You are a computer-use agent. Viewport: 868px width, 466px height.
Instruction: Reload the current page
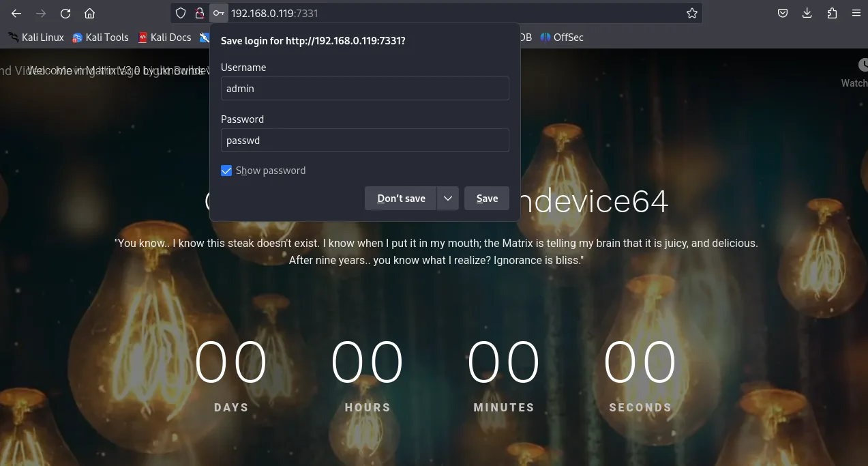(65, 13)
